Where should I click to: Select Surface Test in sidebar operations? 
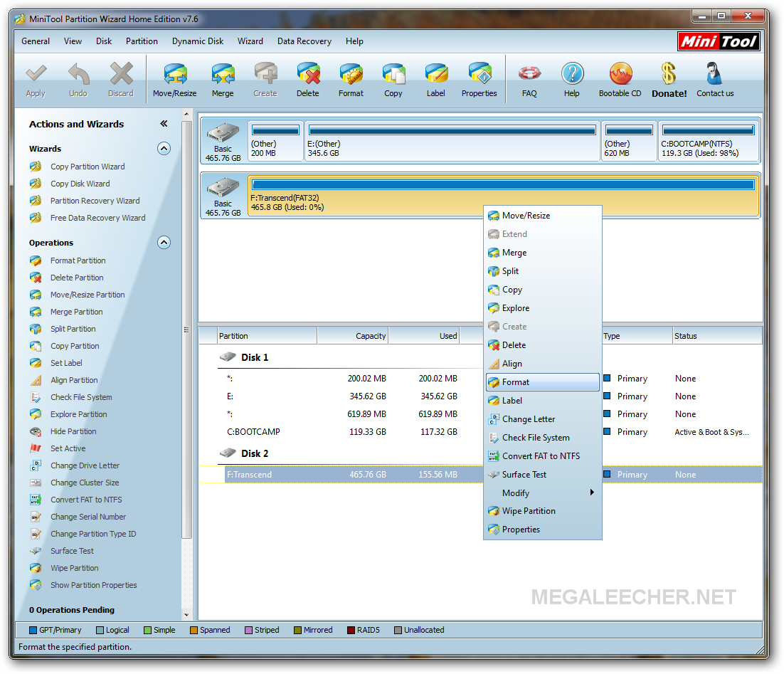tap(72, 551)
